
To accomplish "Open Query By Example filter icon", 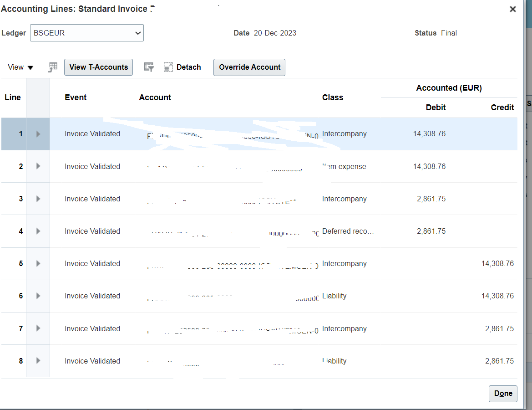I will (149, 67).
